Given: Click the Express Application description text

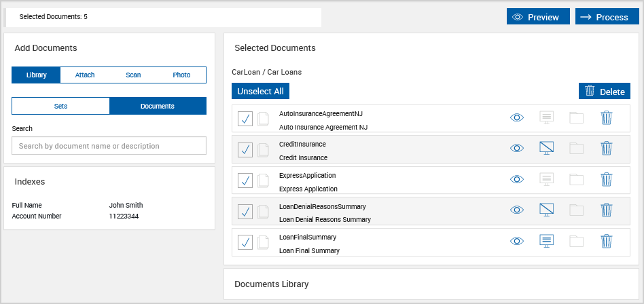Looking at the screenshot, I should [x=308, y=189].
